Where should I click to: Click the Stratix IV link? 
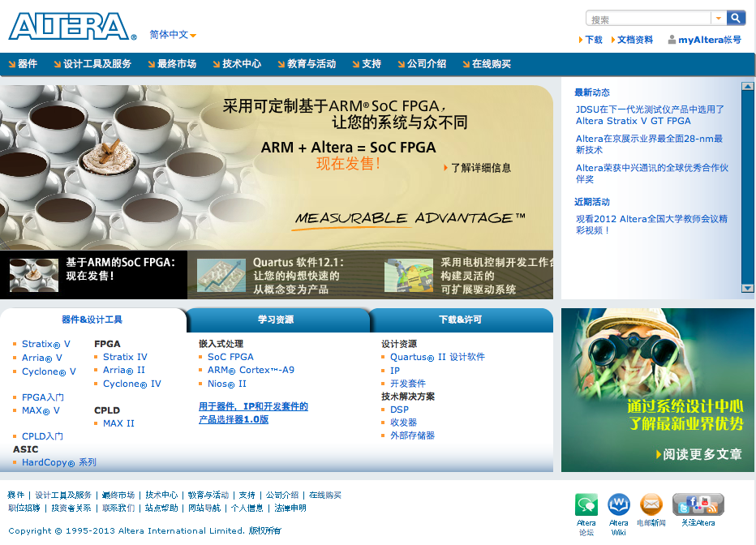coord(125,357)
